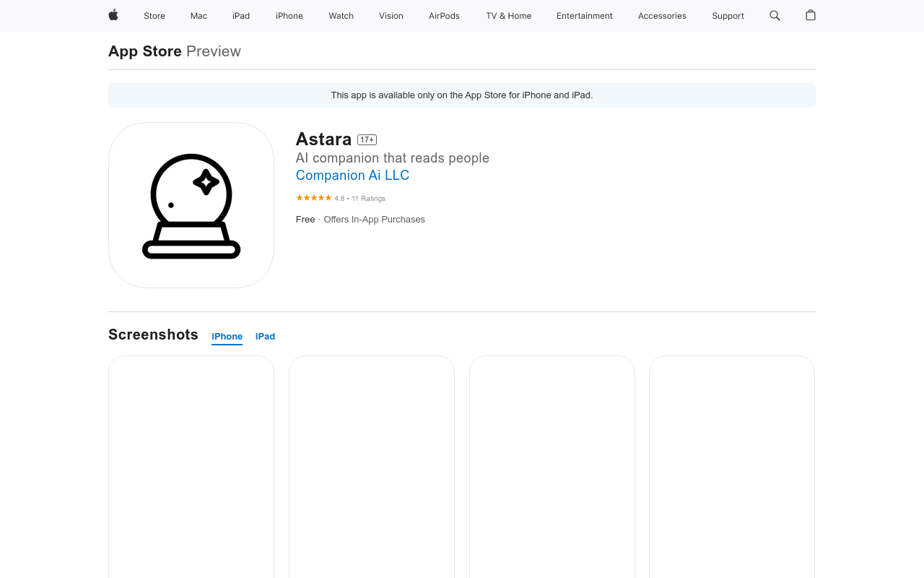This screenshot has width=924, height=578.
Task: Open the Watch menu item
Action: pos(341,16)
